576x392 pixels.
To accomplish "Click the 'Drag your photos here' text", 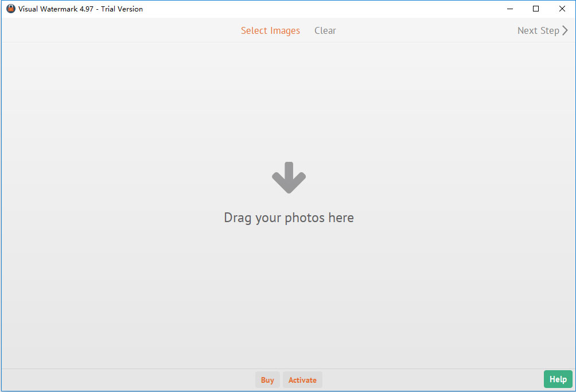I will 289,218.
